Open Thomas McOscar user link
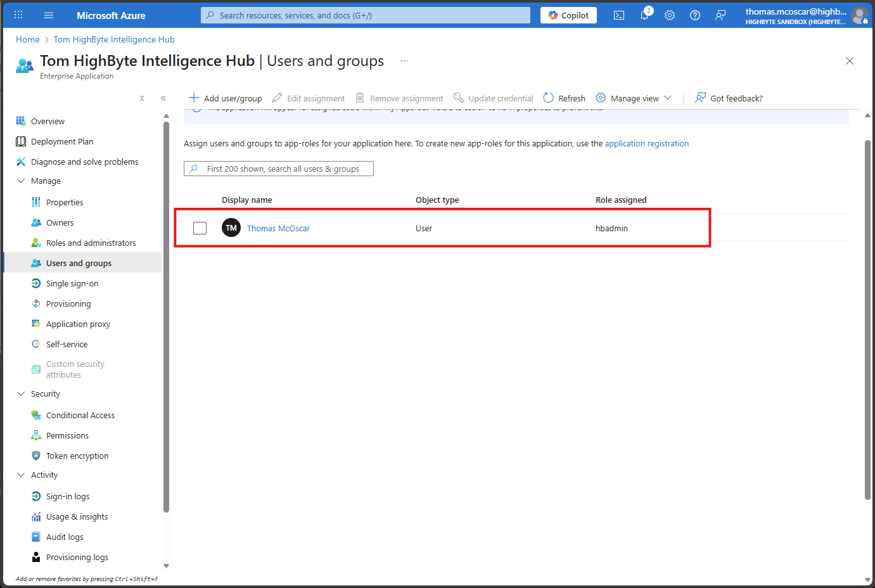 278,229
